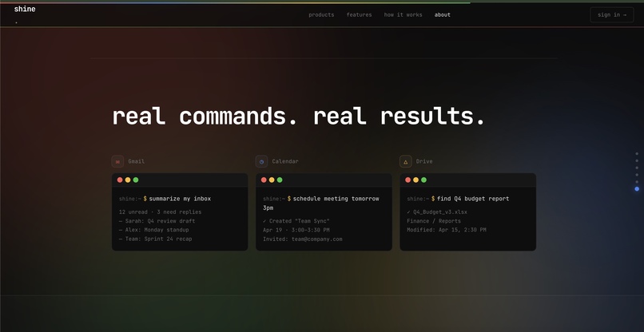Click 'summarize my inbox' command
The image size is (644, 332).
click(x=180, y=199)
